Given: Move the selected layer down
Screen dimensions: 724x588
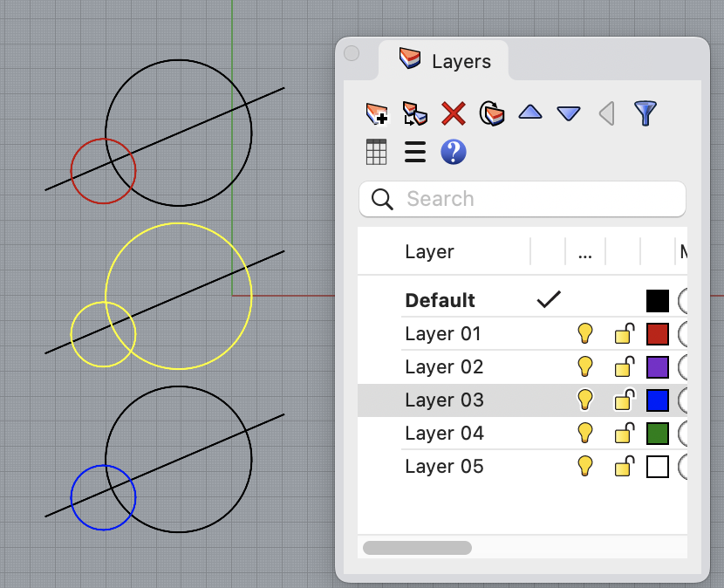Looking at the screenshot, I should (568, 113).
